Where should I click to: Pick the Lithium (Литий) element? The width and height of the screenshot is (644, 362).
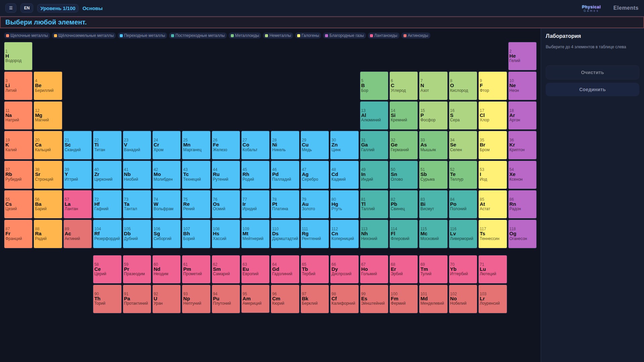(x=18, y=86)
